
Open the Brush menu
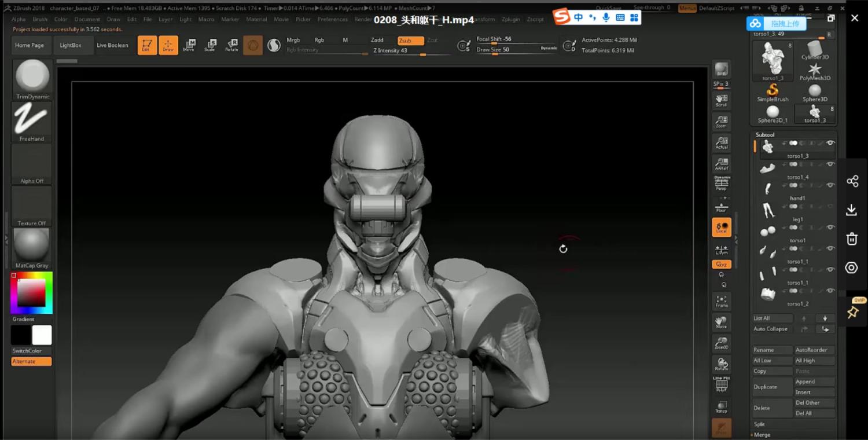click(40, 19)
